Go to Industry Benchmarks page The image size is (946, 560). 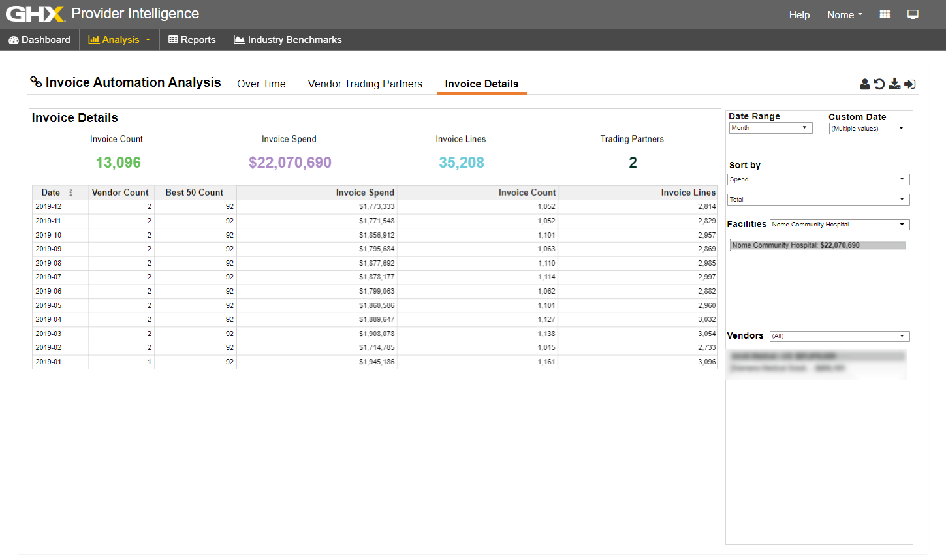pos(288,40)
